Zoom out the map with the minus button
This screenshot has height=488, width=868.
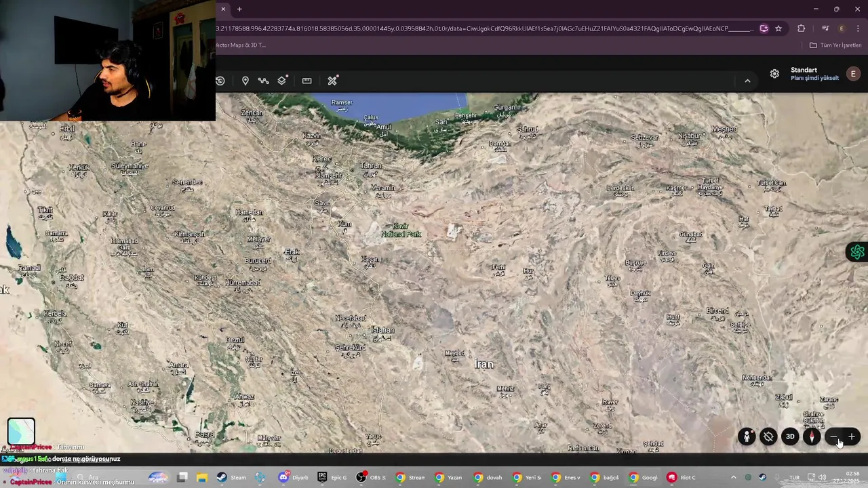pos(834,436)
